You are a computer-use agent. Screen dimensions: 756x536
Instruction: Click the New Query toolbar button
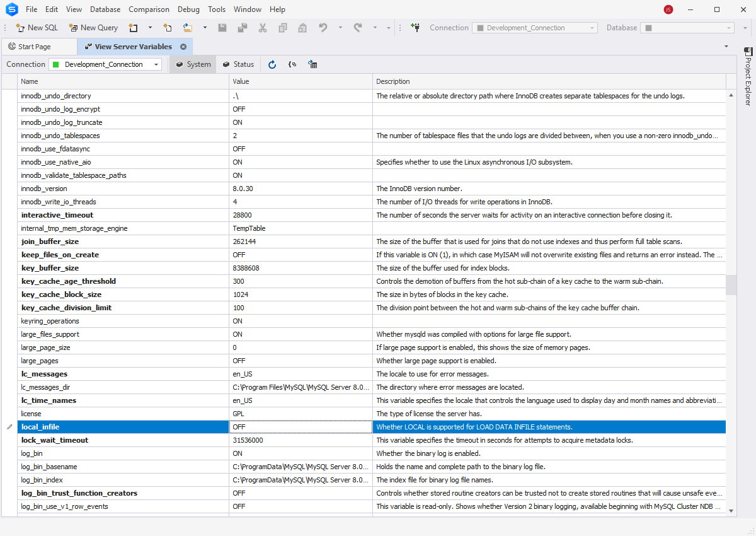tap(93, 28)
